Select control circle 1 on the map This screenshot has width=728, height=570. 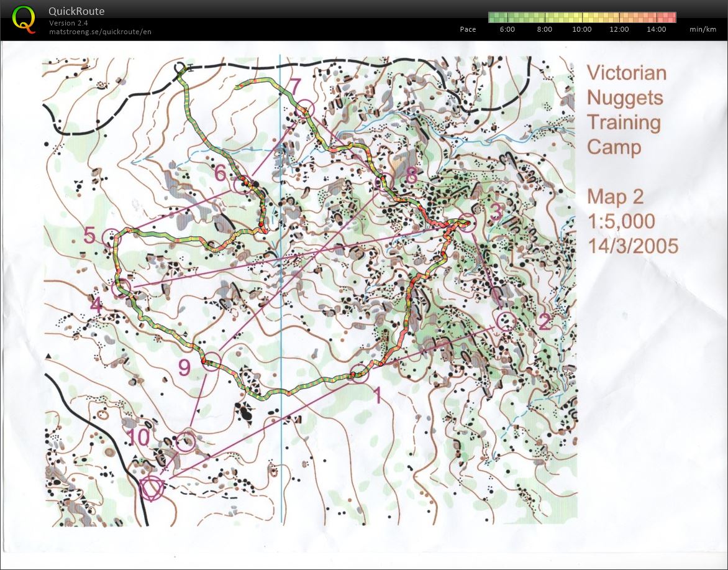pos(359,374)
